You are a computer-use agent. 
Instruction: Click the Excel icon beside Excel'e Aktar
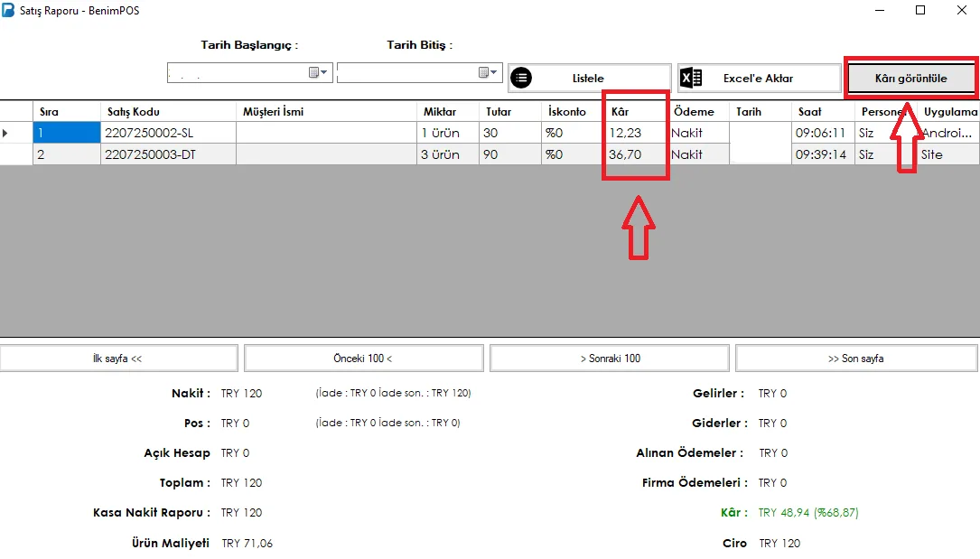click(691, 78)
